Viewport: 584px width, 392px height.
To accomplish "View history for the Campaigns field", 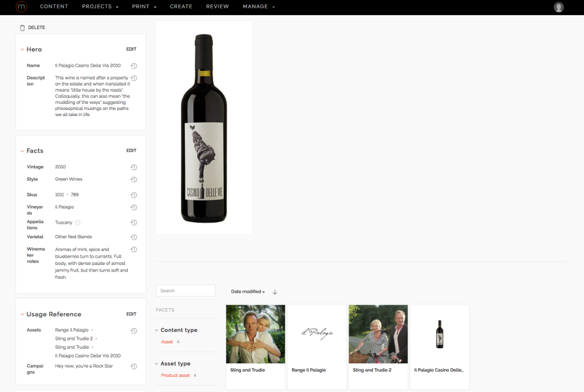I will click(x=134, y=366).
